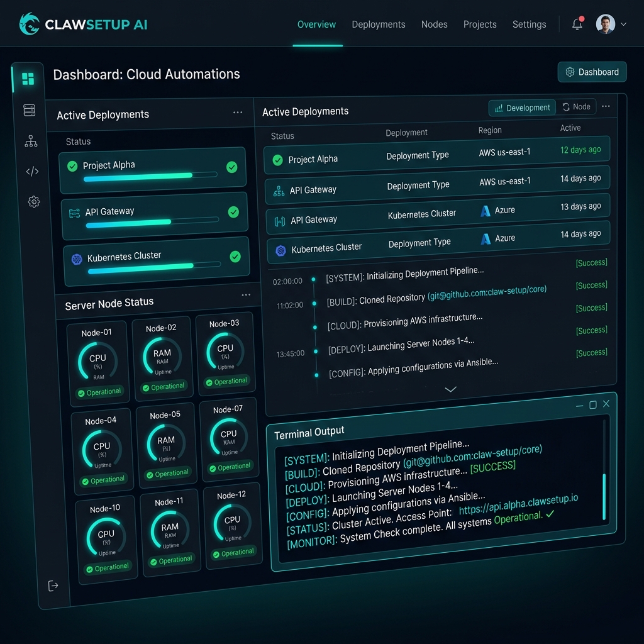Open left Active Deployments more options
Viewport: 644px width, 644px height.
click(238, 112)
